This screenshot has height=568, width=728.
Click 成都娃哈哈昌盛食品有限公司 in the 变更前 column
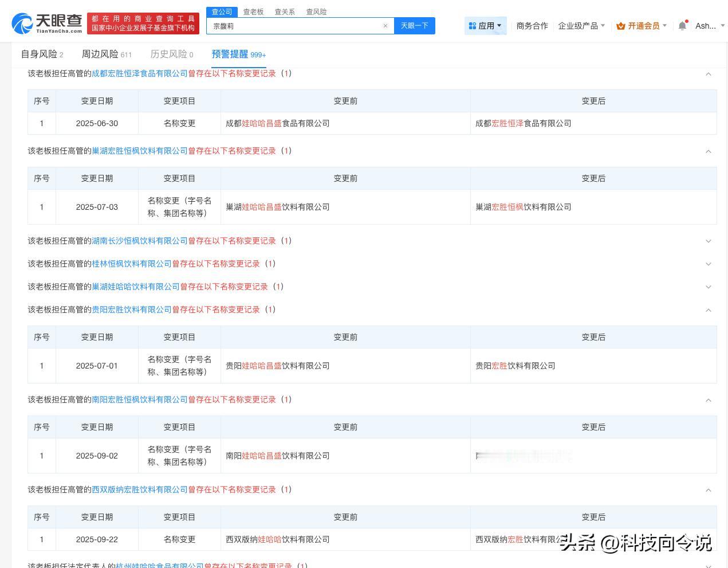coord(278,123)
